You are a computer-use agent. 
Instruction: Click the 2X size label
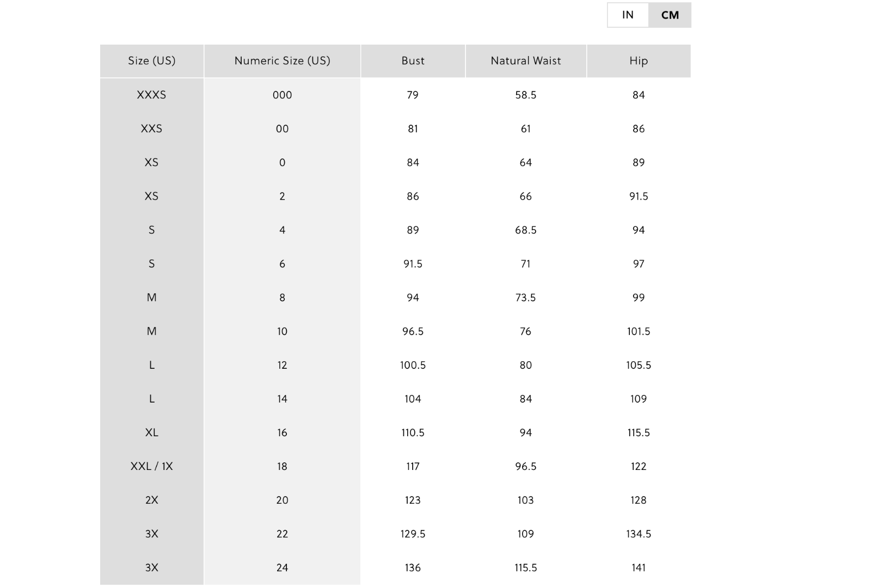151,500
